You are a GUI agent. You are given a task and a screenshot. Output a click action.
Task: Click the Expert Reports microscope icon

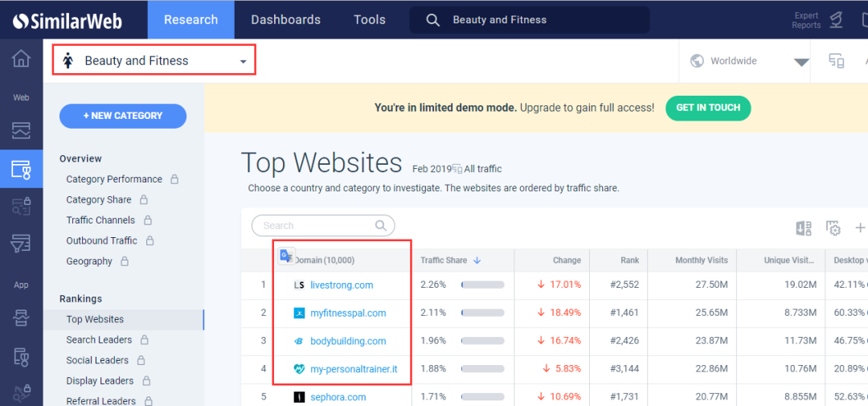click(837, 20)
